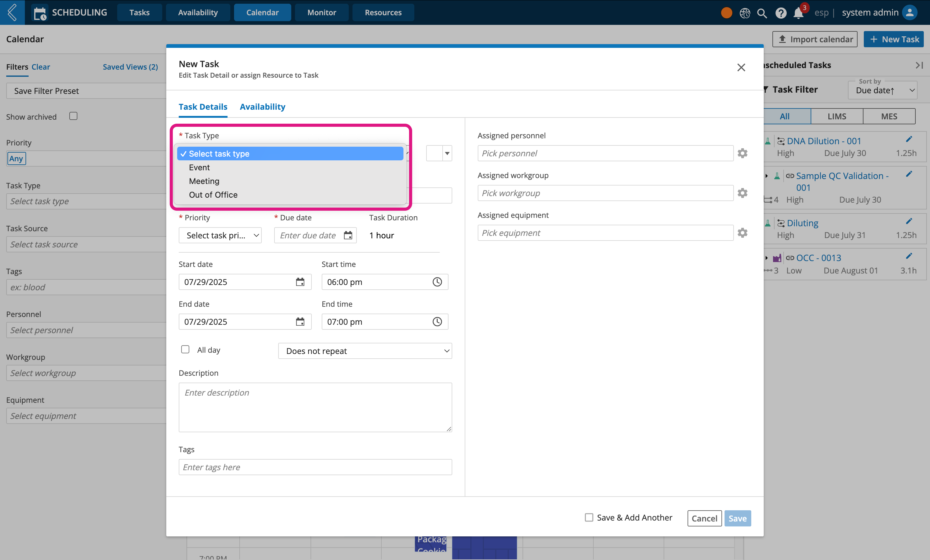Enable the All day checkbox

185,349
